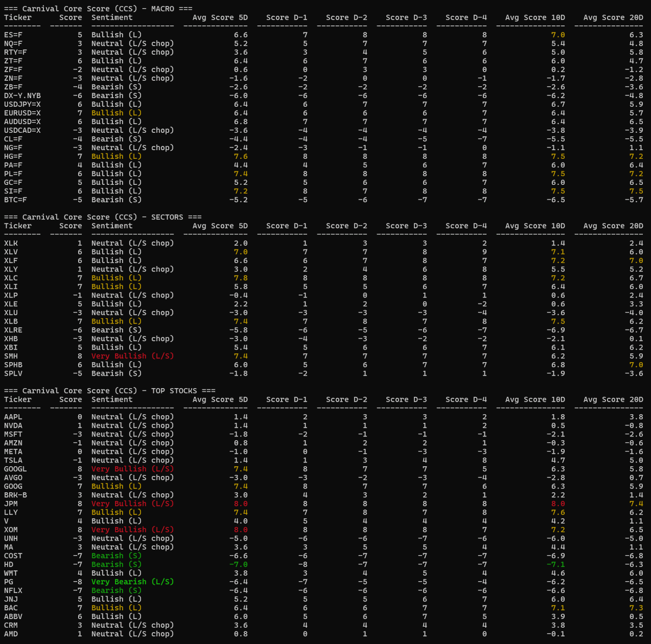
Task: Select the AUDUSD=X ticker
Action: (x=22, y=121)
